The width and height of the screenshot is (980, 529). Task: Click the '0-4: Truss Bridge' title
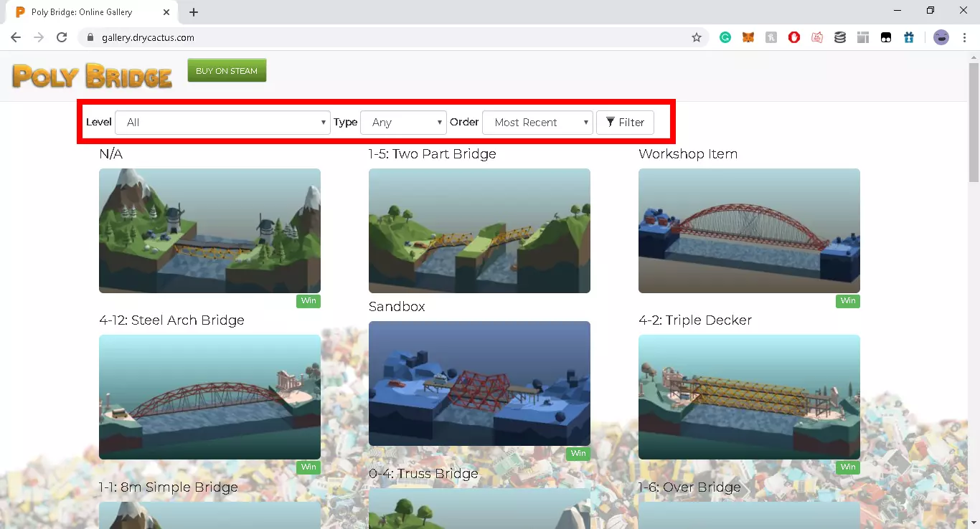pos(423,474)
